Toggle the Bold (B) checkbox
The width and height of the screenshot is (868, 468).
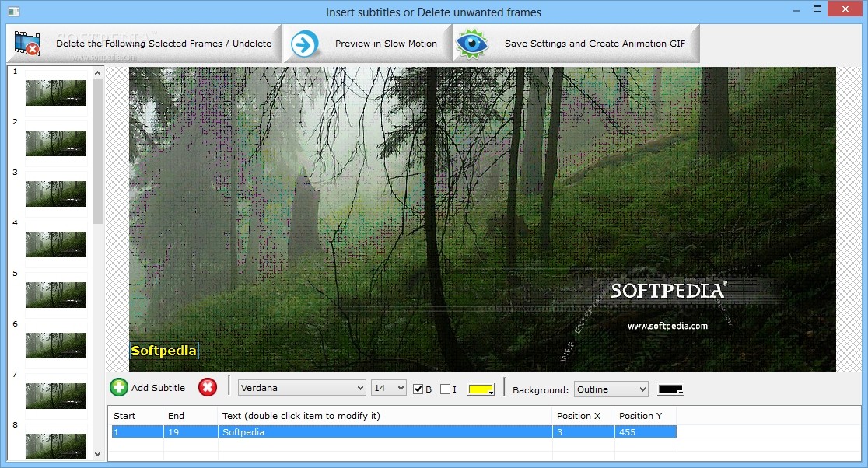tap(418, 389)
